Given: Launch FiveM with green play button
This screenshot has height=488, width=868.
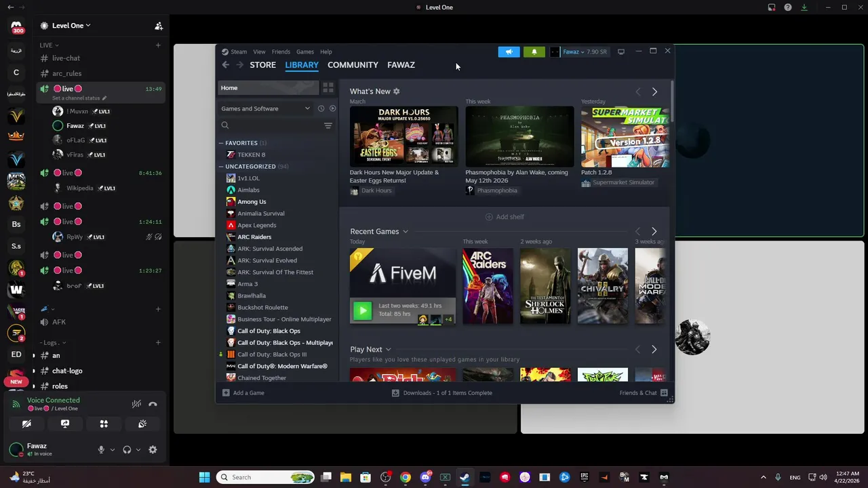Looking at the screenshot, I should 363,310.
